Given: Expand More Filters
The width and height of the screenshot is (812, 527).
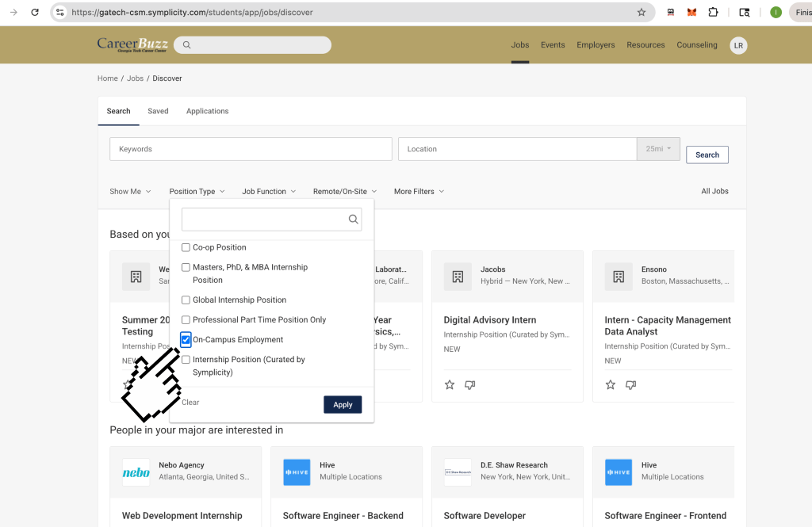Looking at the screenshot, I should [x=419, y=192].
